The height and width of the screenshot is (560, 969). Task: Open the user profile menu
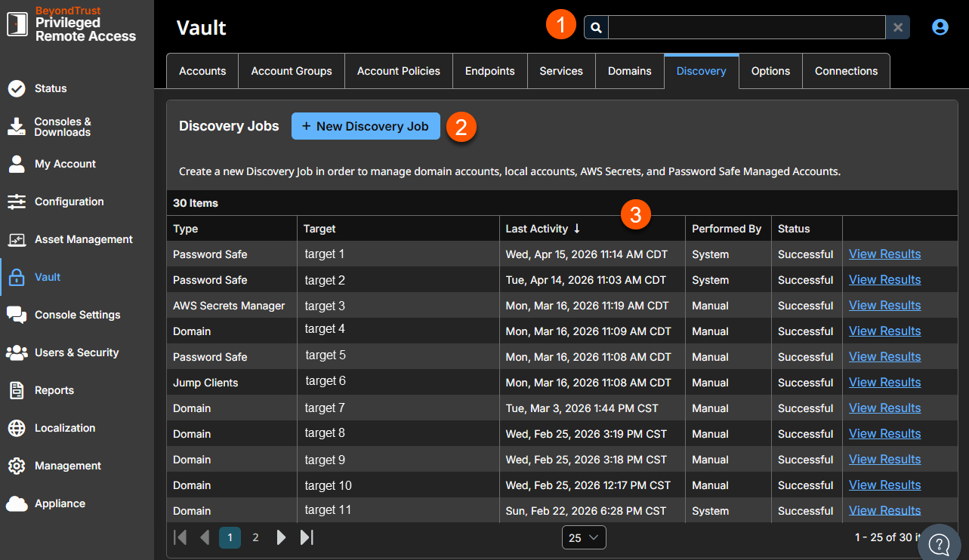tap(940, 26)
